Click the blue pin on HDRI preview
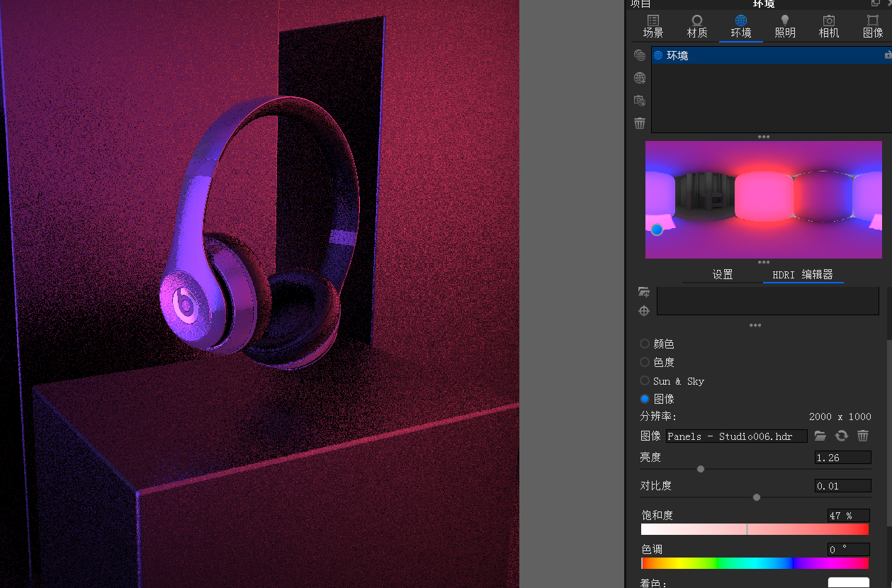The image size is (892, 588). click(657, 230)
